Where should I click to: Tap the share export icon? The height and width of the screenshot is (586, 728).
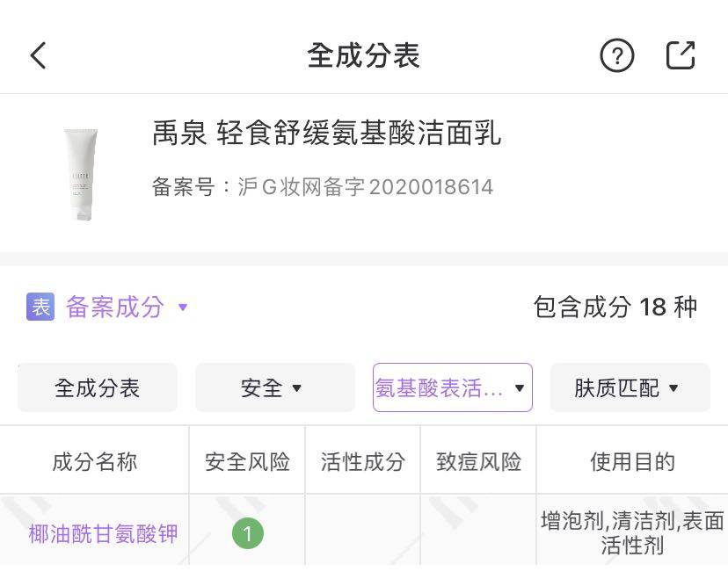[681, 55]
